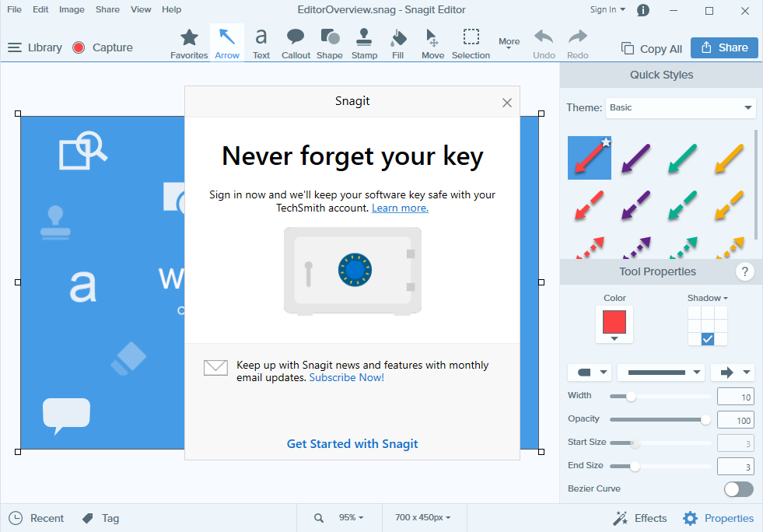Select the Text tool
763x532 pixels.
pyautogui.click(x=261, y=44)
